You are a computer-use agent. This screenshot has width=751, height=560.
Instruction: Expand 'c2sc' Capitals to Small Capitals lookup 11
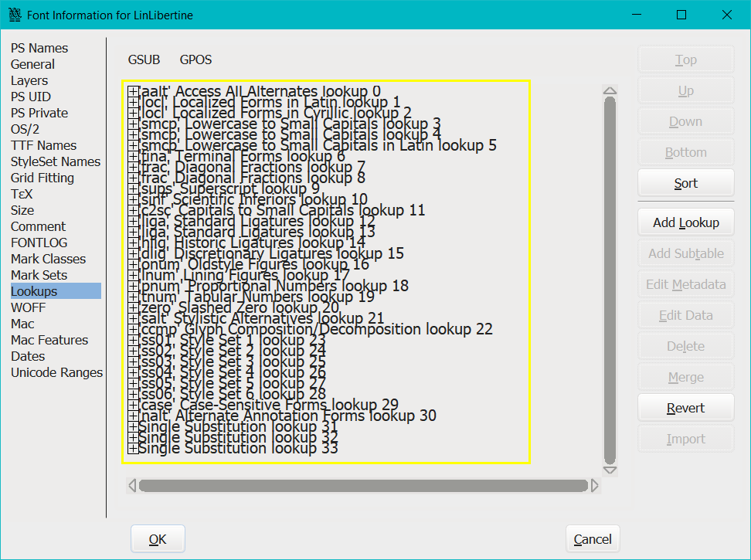coord(133,210)
